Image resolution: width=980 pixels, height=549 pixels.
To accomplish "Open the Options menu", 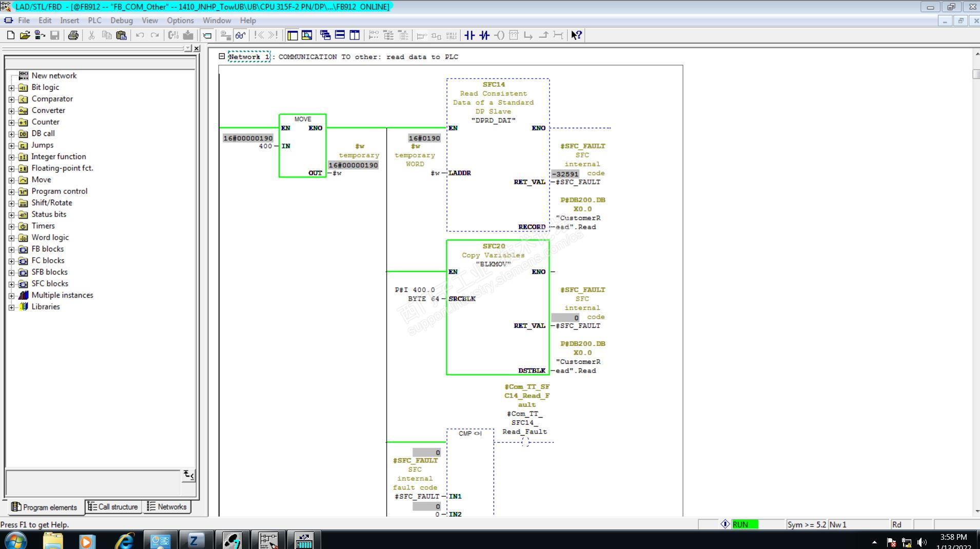I will (180, 21).
